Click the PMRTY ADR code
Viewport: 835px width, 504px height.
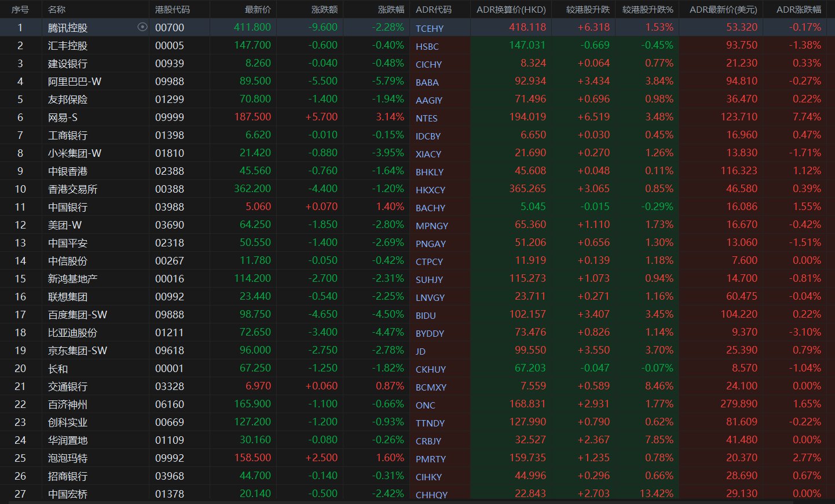coord(431,459)
